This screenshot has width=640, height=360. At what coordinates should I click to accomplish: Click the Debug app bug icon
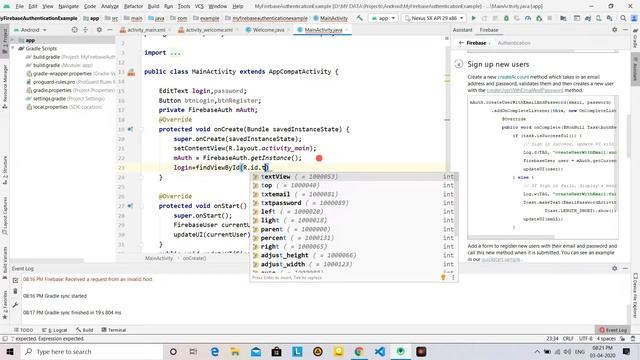(x=506, y=18)
